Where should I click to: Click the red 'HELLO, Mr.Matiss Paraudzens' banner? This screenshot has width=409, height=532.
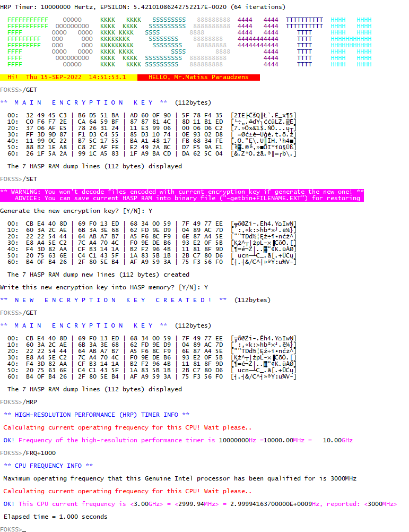(198, 77)
